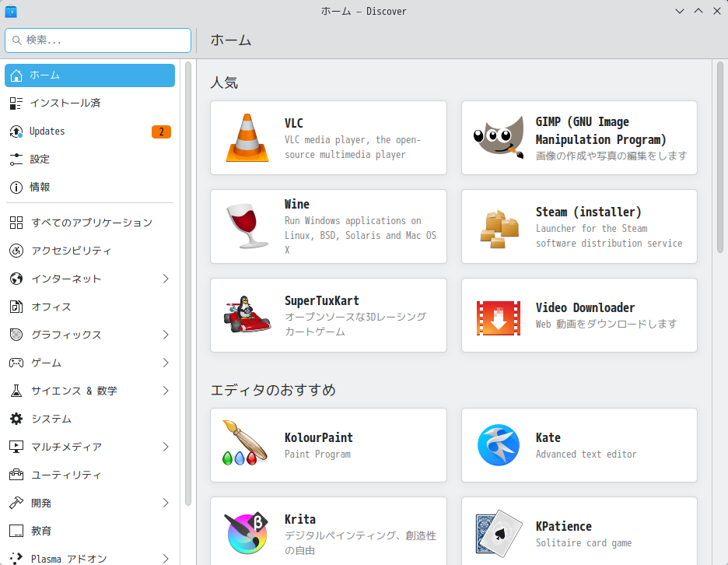Open the Video Downloader title
The width and height of the screenshot is (728, 565).
pyautogui.click(x=585, y=307)
